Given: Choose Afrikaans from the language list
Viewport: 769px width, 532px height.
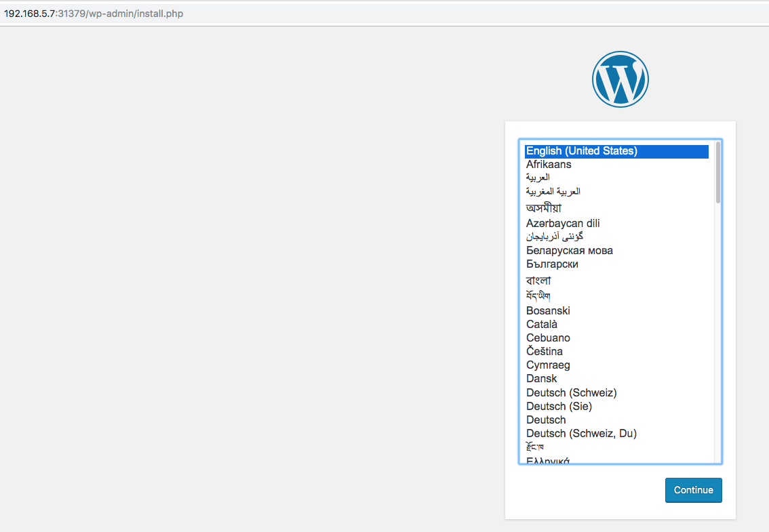Looking at the screenshot, I should tap(616, 164).
